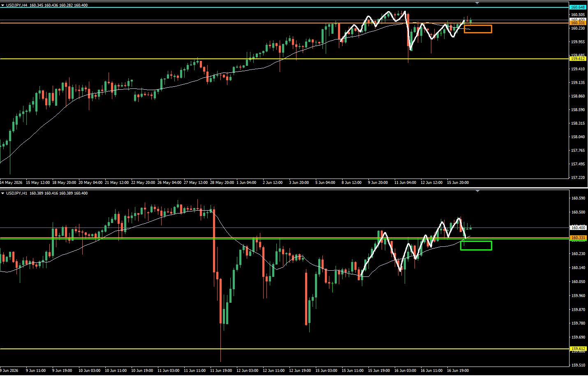
Task: Select the orange 160.331 price tag on H4 chart
Action: coord(578,23)
